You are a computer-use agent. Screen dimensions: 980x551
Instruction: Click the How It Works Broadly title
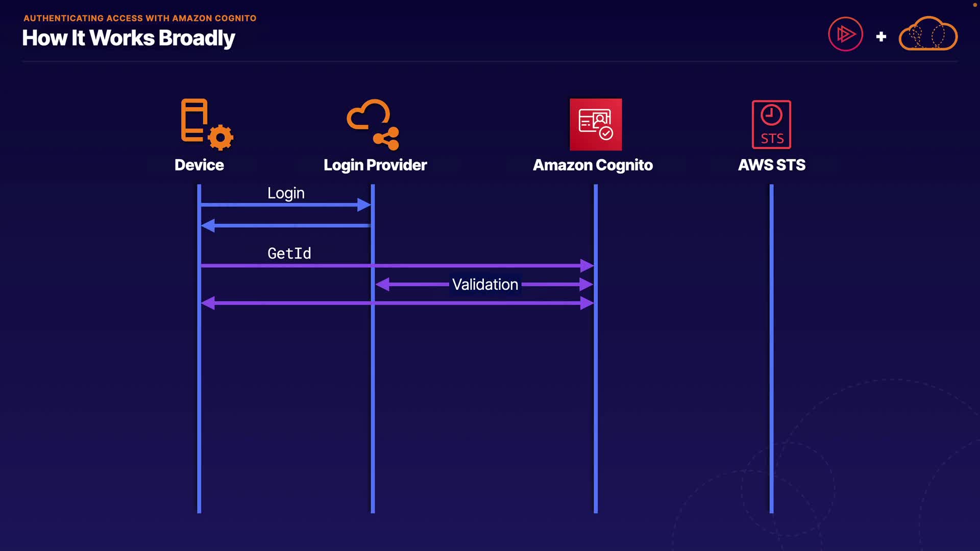click(129, 38)
